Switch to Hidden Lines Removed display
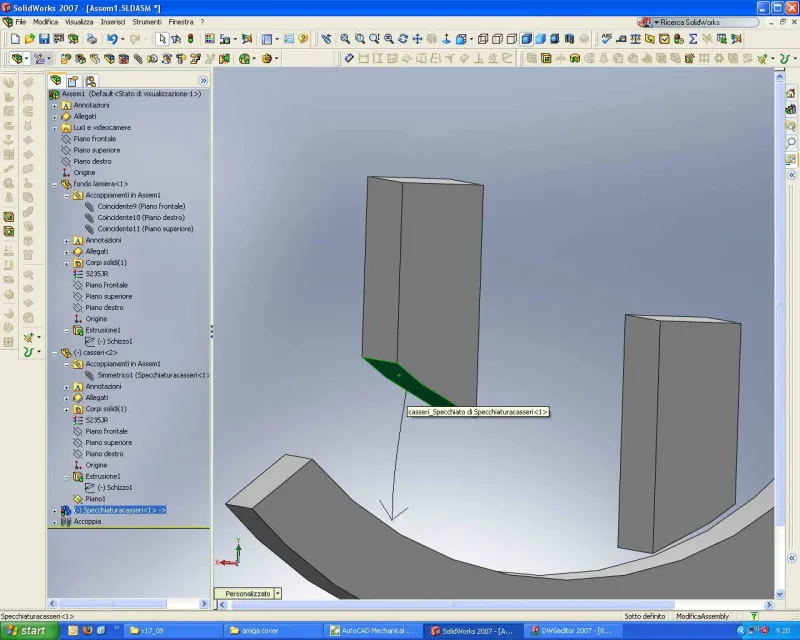 coord(511,39)
